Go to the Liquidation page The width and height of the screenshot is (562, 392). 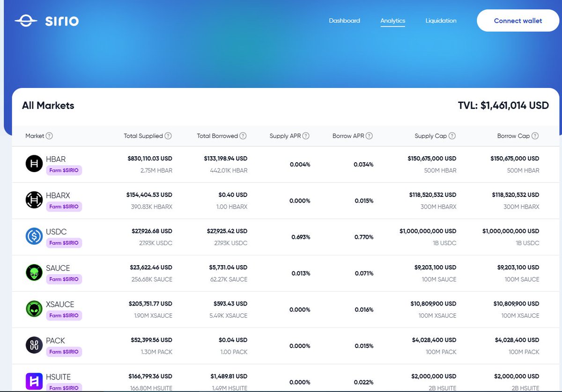point(441,21)
